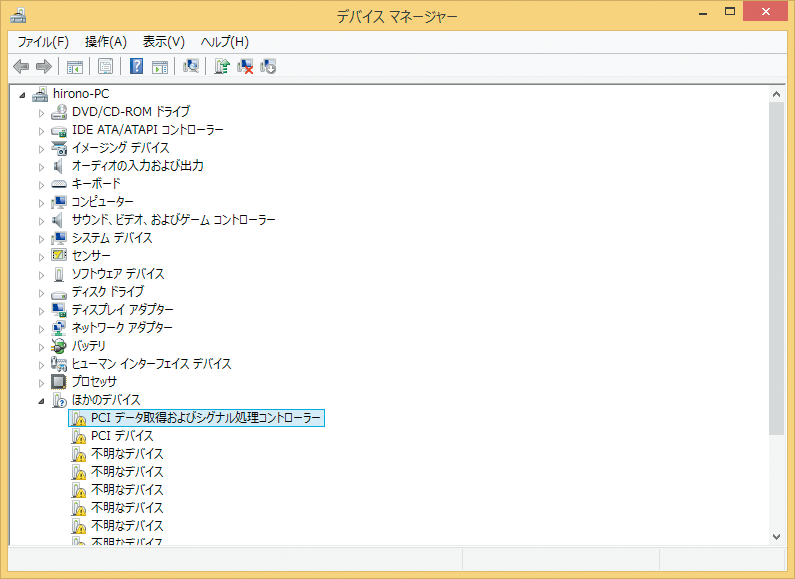Viewport: 795px width, 579px height.
Task: Click the イメージング デバイス camera icon
Action: pyautogui.click(x=59, y=148)
